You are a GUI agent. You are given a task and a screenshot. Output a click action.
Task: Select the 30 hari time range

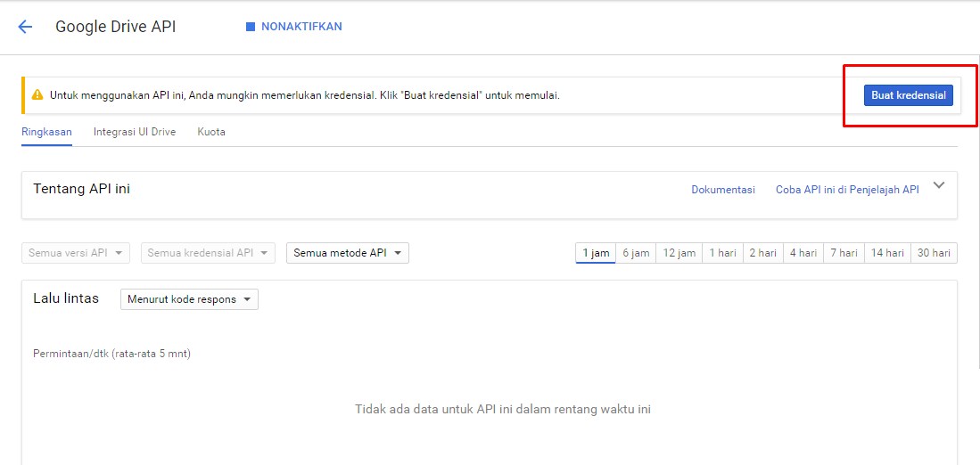tap(934, 253)
